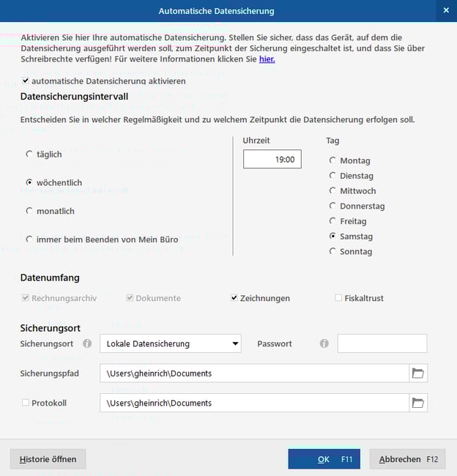457x476 pixels.
Task: Open the Lokale Datensicherung dropdown
Action: point(170,343)
